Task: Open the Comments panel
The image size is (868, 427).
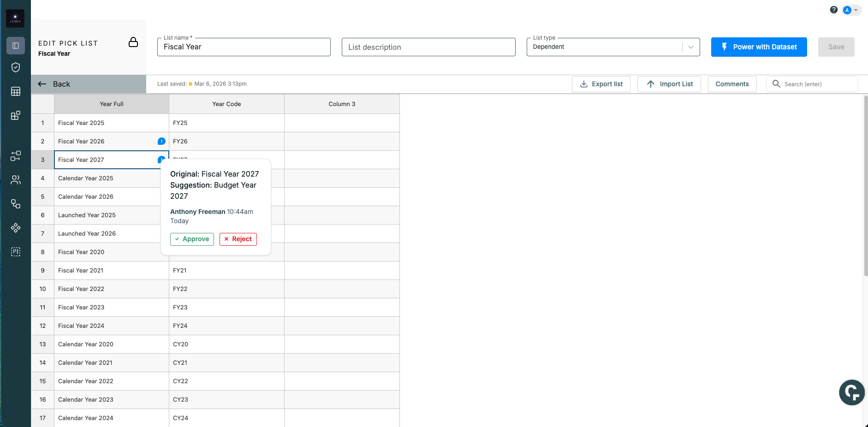Action: pyautogui.click(x=732, y=84)
